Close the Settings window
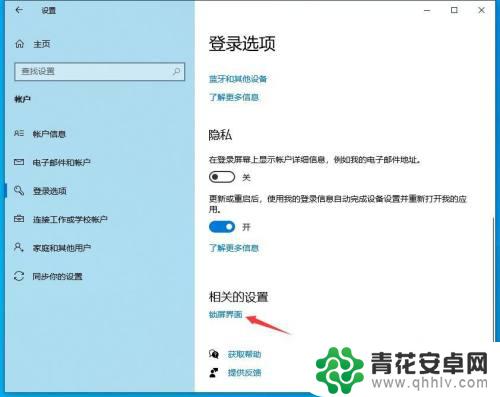Viewport: 500px width, 397px height. pos(481,10)
